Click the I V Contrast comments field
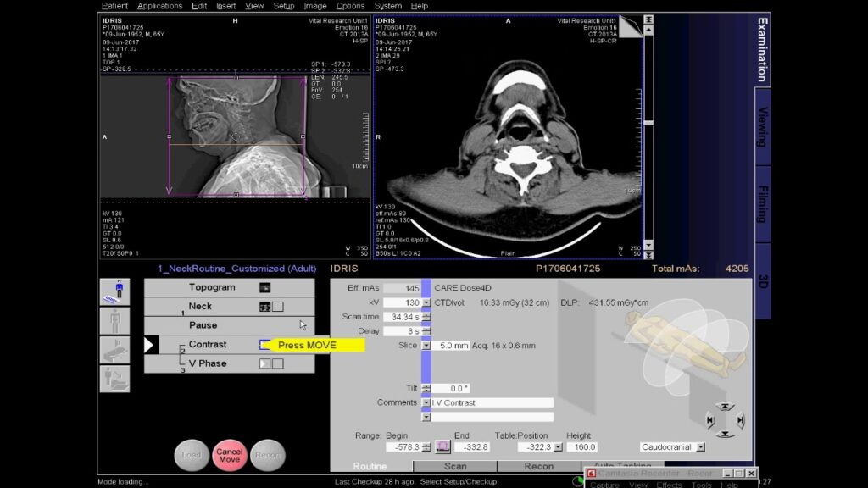This screenshot has height=488, width=868. coord(492,402)
